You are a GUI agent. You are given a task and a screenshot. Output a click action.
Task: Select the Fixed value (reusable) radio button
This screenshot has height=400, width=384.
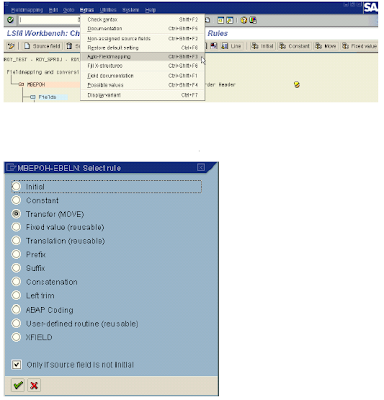coord(16,227)
